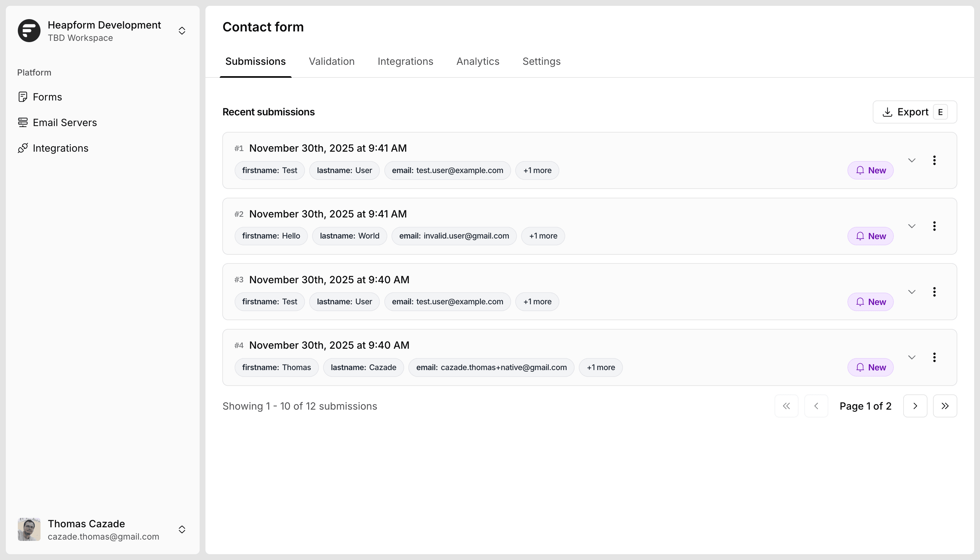Click the '+1 more' badge on submission #4
Viewport: 980px width, 560px height.
tap(601, 367)
